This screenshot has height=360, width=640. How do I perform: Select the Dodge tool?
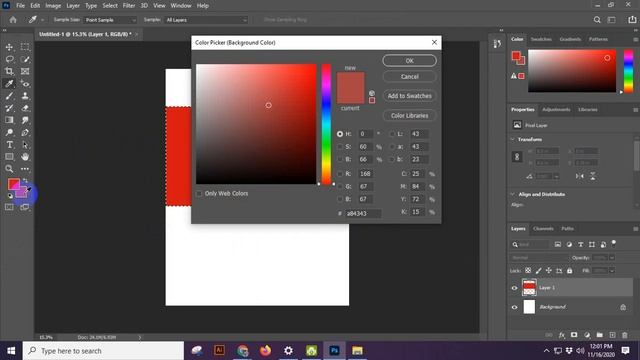coord(9,132)
